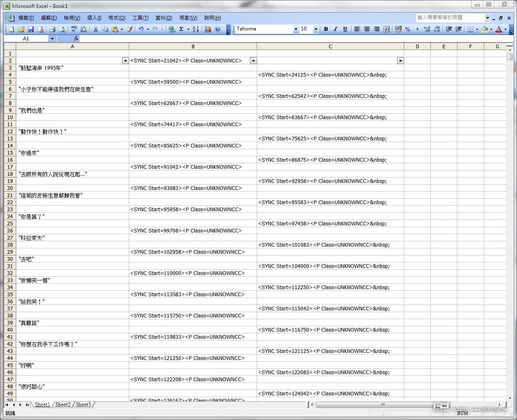Switch to the Sheet3 tab
This screenshot has width=517, height=420.
click(x=83, y=405)
